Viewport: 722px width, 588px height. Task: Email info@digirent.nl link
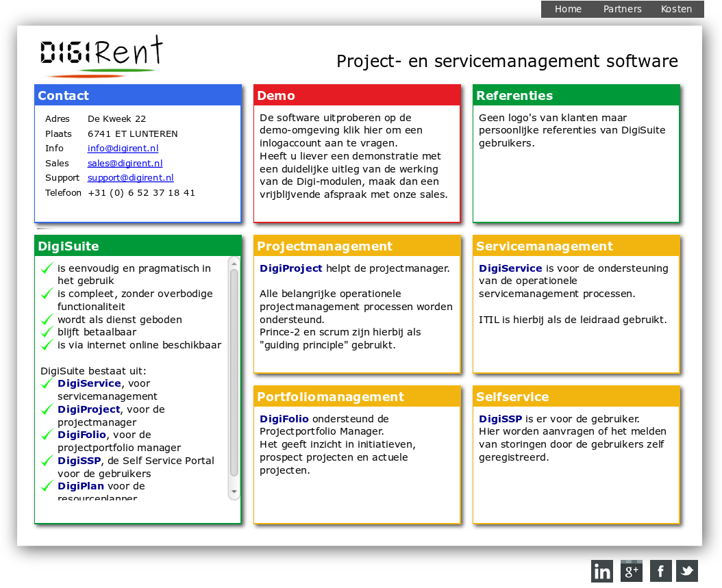123,148
